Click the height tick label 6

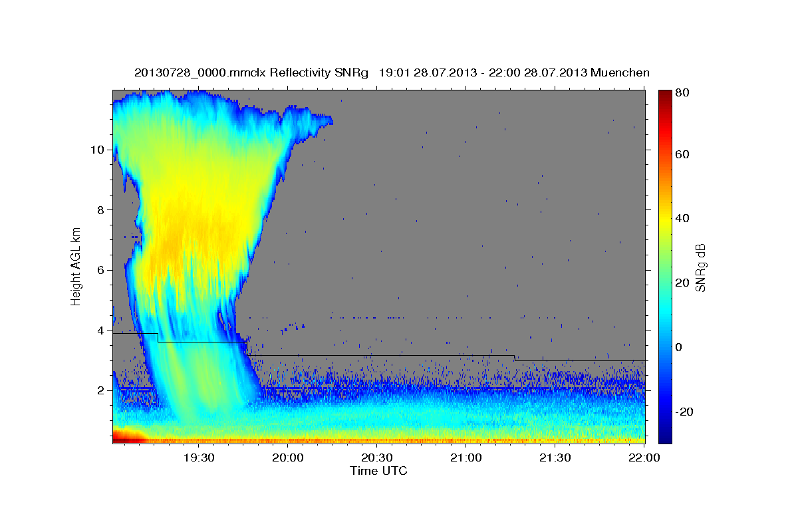[99, 270]
